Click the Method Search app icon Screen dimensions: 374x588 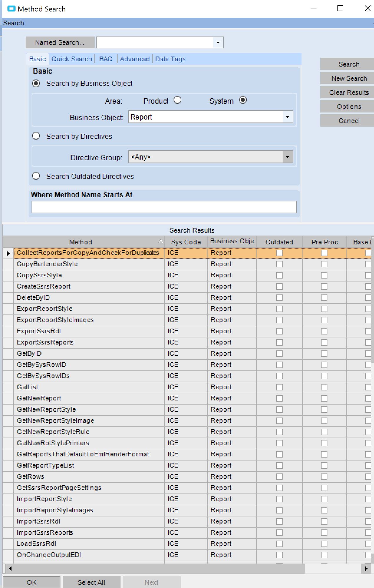(11, 9)
